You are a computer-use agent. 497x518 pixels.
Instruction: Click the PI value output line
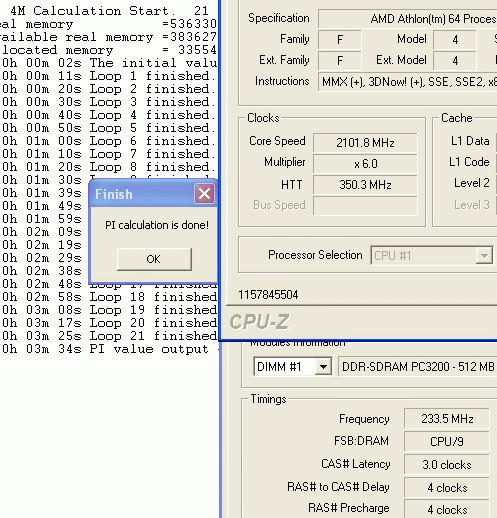[109, 349]
